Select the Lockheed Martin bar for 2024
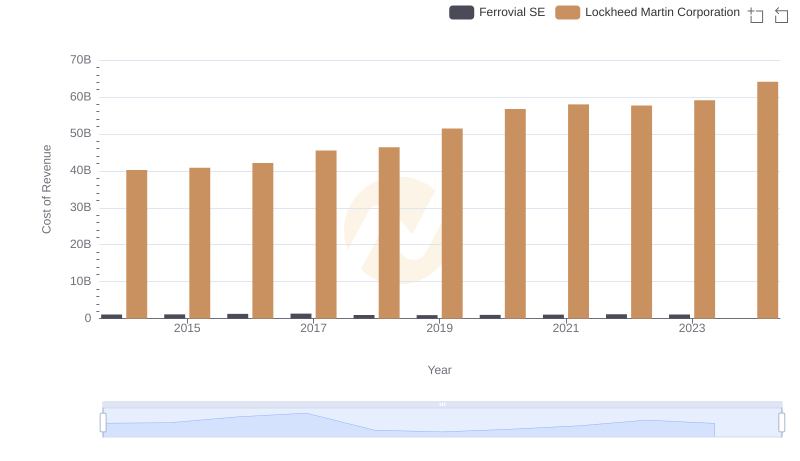800x461 pixels. [x=767, y=200]
